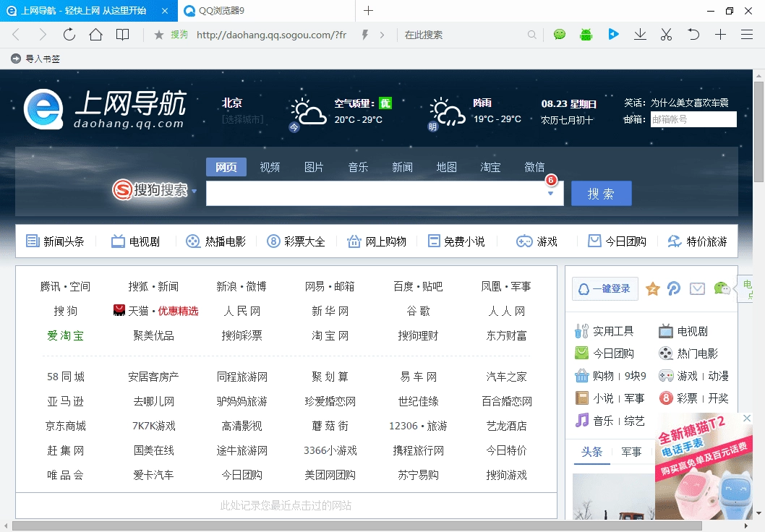Bookmark this page with the star

point(158,35)
